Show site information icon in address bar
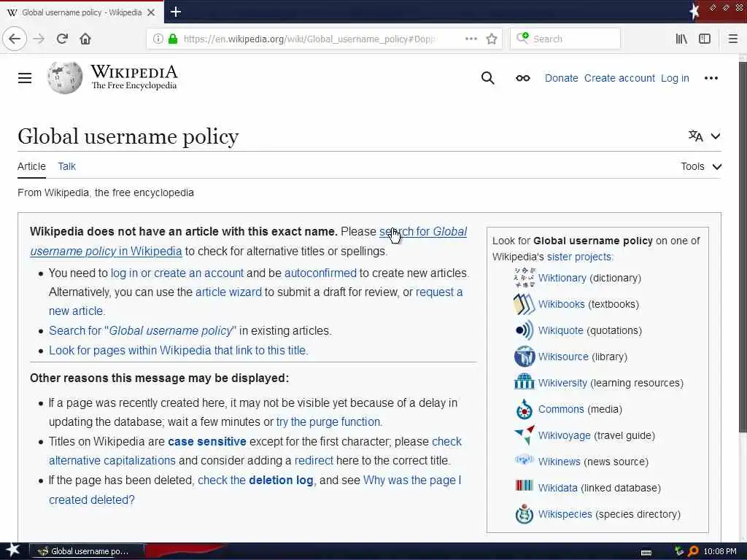This screenshot has height=560, width=747. tap(158, 39)
